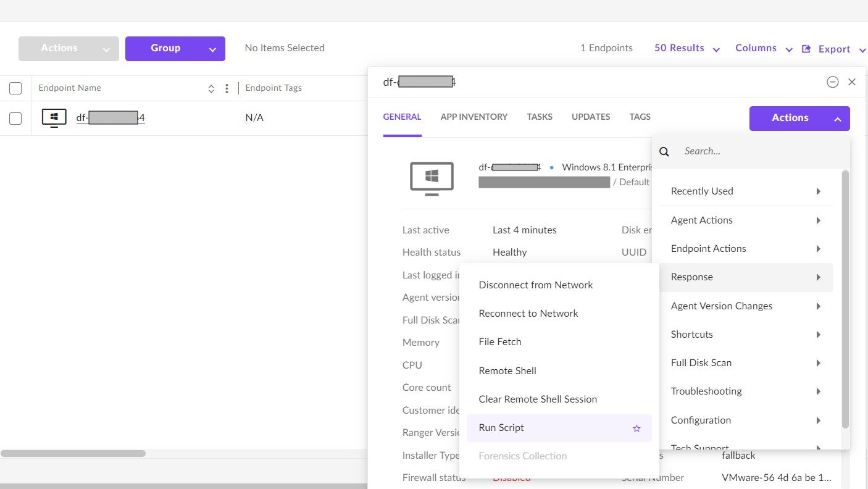868x489 pixels.
Task: Close the endpoint details panel with X
Action: pos(852,82)
